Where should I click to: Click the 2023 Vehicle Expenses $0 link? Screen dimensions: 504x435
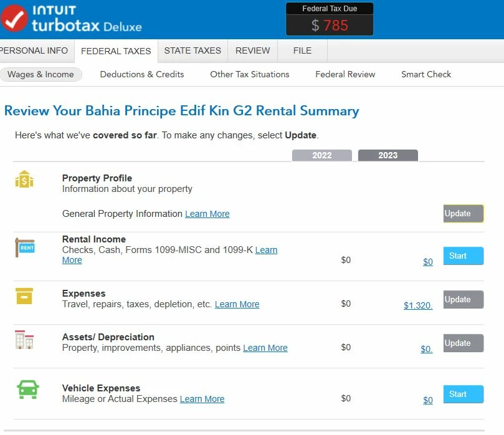point(428,400)
